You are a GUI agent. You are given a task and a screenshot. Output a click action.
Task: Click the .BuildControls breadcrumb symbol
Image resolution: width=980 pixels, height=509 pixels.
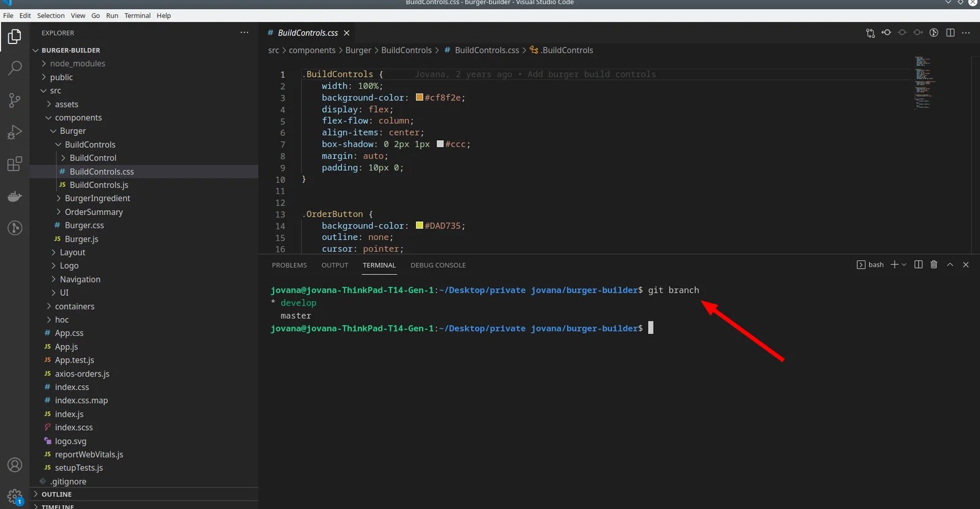coord(562,50)
